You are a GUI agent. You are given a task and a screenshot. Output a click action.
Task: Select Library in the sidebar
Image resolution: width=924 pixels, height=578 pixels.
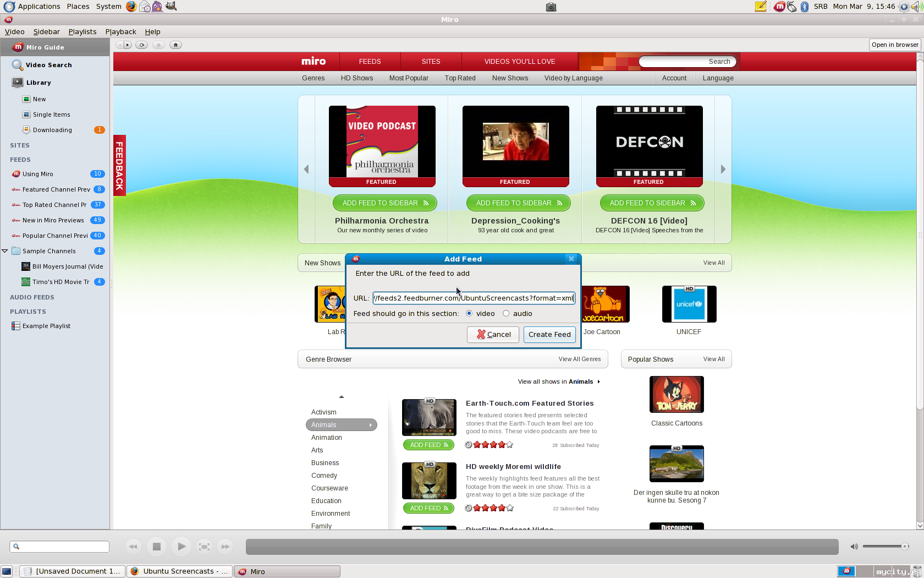point(55,83)
